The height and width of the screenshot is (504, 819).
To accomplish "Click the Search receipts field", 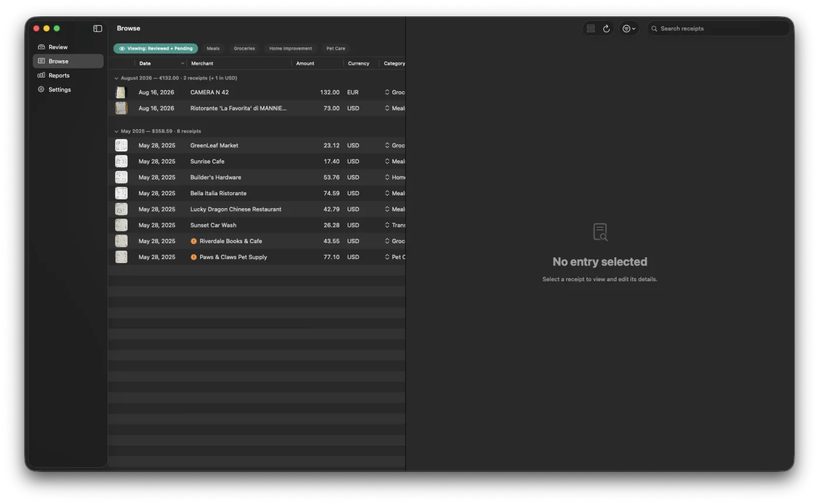I will point(718,29).
